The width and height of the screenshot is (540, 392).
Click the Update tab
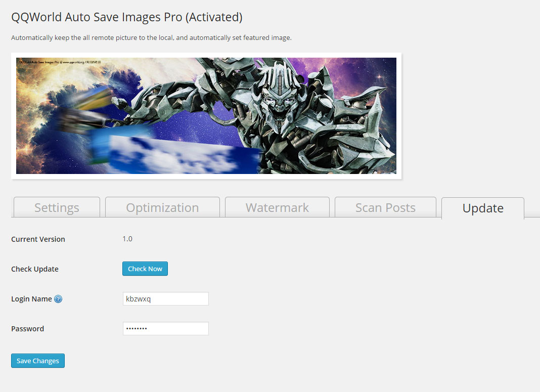click(483, 208)
